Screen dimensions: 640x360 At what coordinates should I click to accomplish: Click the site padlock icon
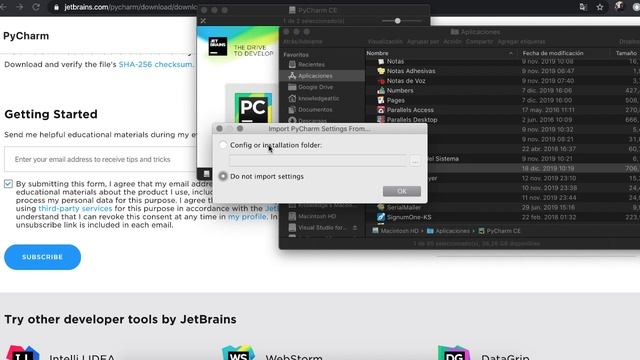(x=56, y=7)
